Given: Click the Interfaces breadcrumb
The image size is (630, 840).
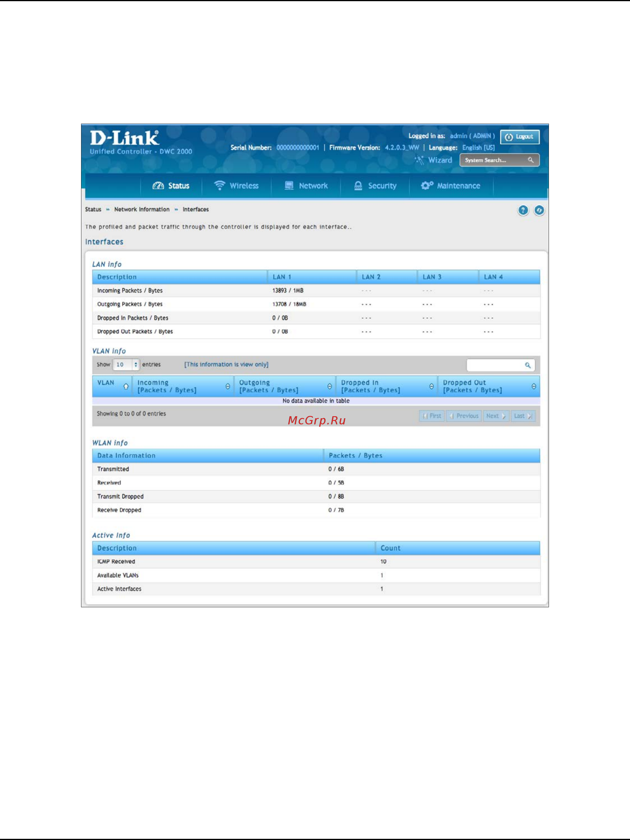Looking at the screenshot, I should tap(196, 209).
